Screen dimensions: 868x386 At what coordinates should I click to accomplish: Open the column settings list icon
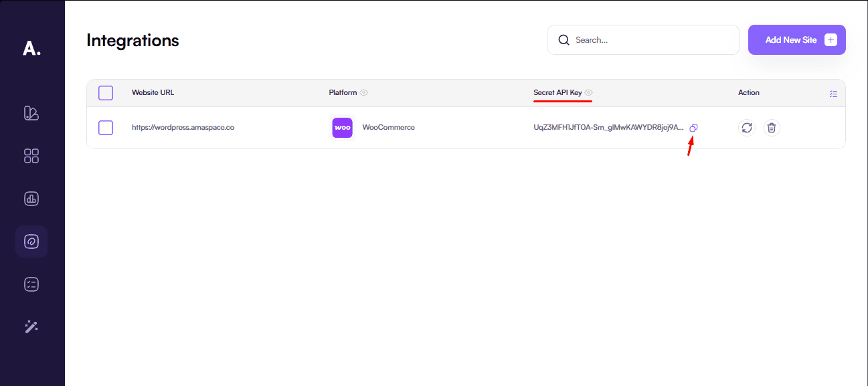[x=833, y=94]
